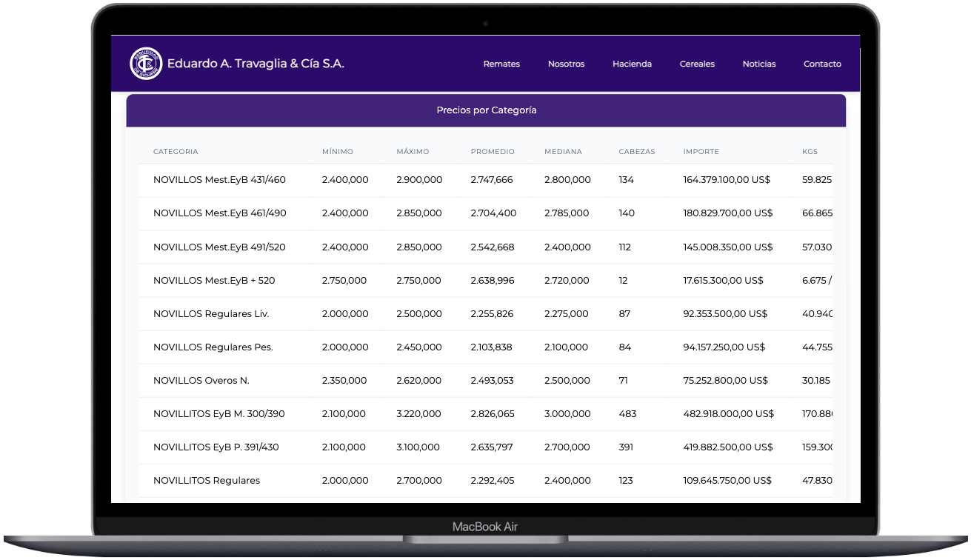The image size is (971, 560).
Task: Select the NOVILLOS Overos N. row
Action: pyautogui.click(x=201, y=381)
